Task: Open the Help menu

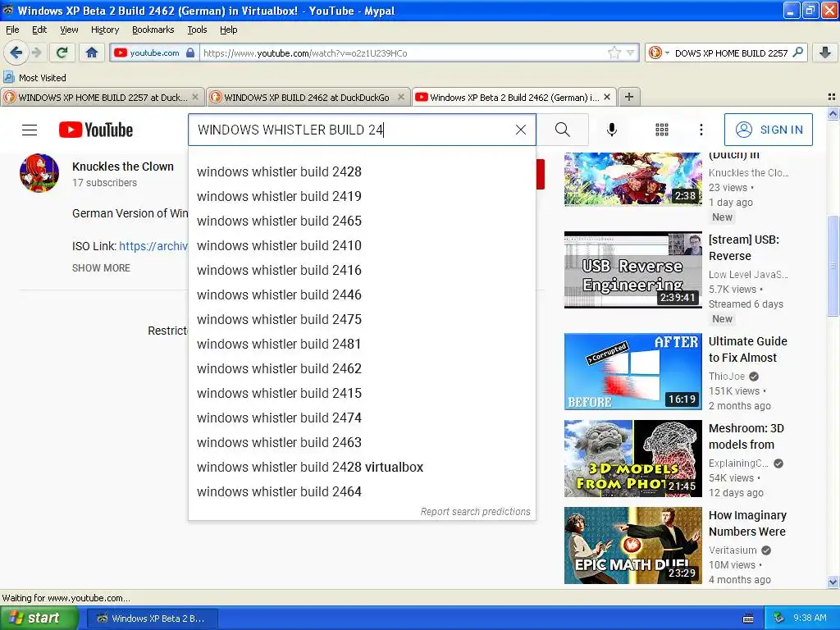Action: [229, 30]
